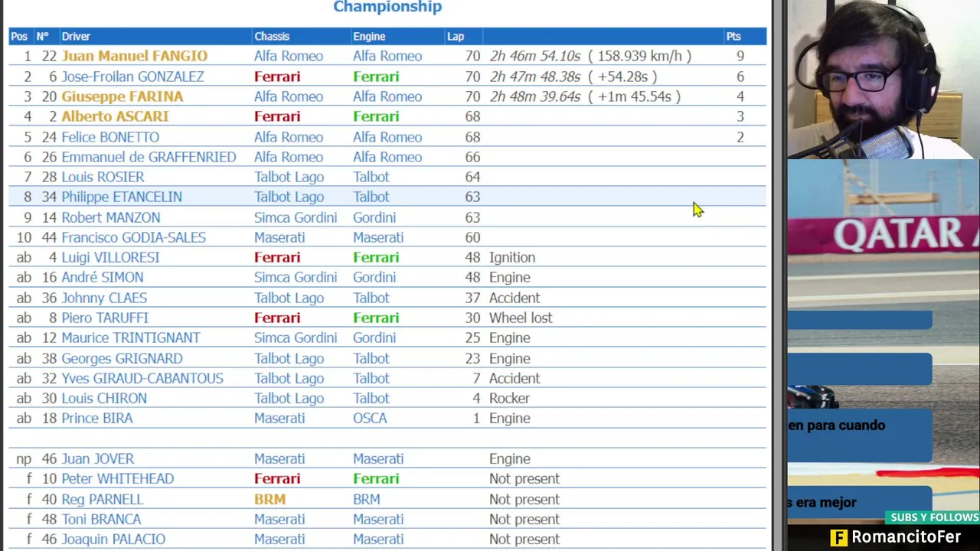Click Jose-Froilan GONZALEZ driver name

(132, 77)
